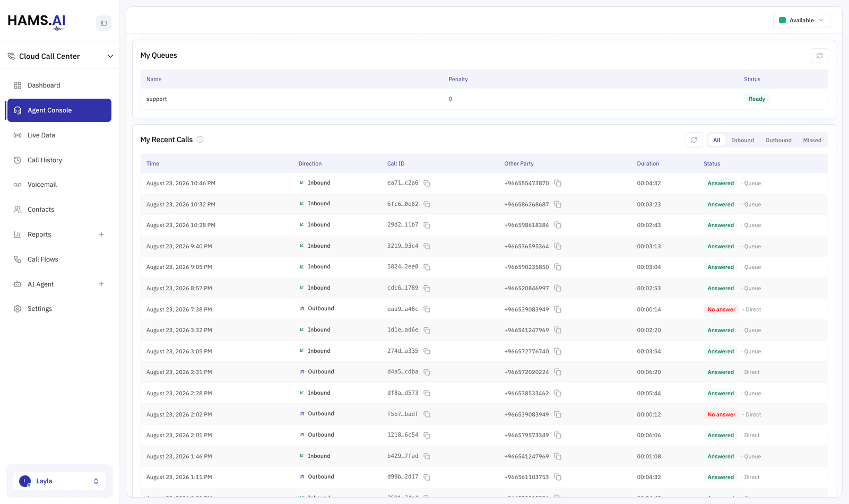The image size is (849, 504).
Task: Copy call ID 1d1e…ad6e
Action: (427, 330)
